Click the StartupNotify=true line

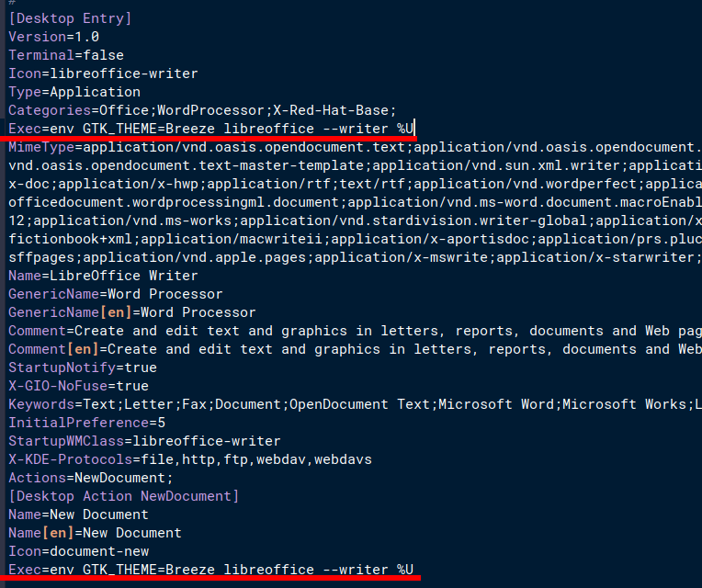pos(83,367)
